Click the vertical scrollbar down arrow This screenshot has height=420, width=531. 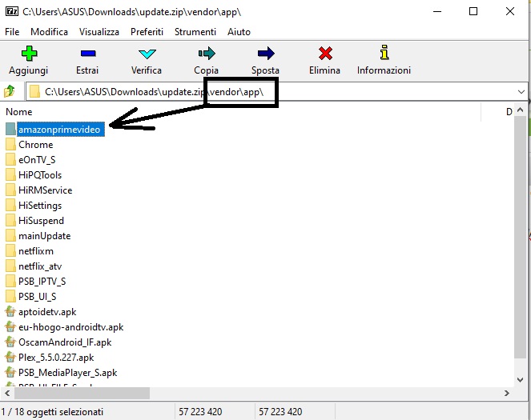coord(521,380)
